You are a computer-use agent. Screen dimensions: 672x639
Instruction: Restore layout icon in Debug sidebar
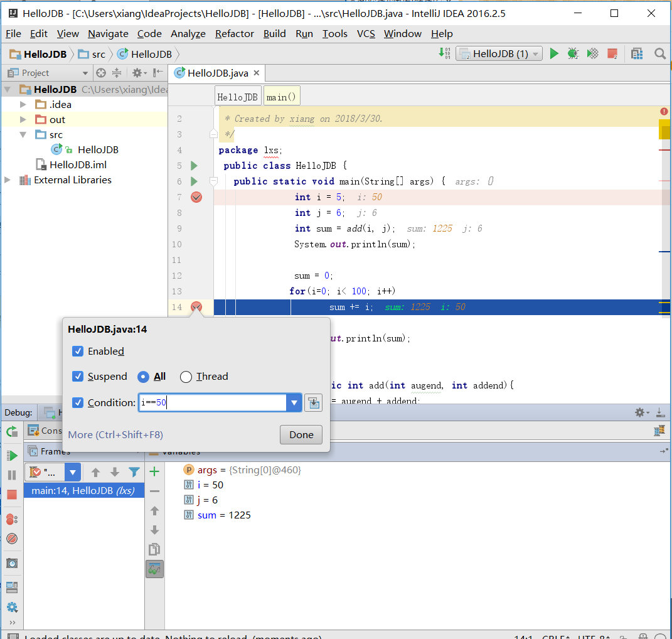click(12, 587)
